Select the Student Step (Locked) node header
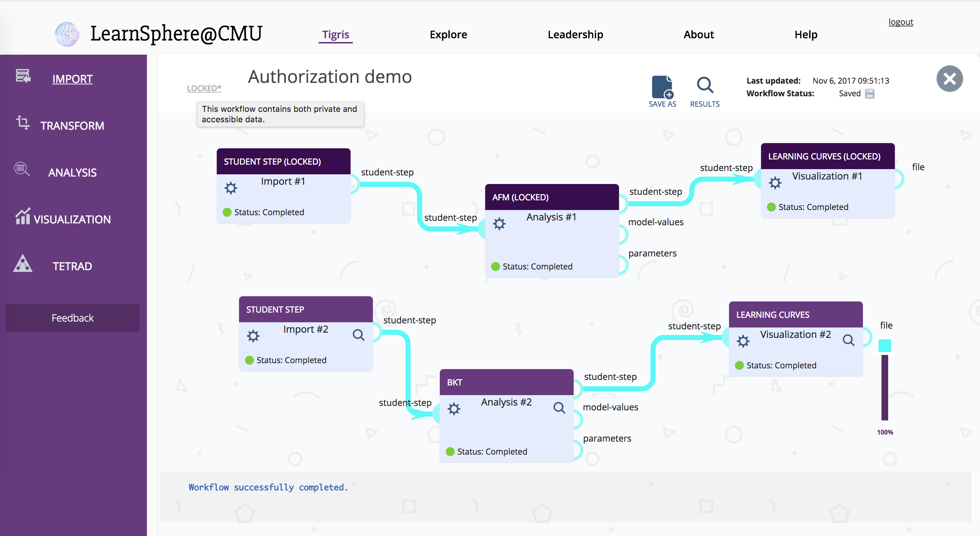 click(x=283, y=161)
